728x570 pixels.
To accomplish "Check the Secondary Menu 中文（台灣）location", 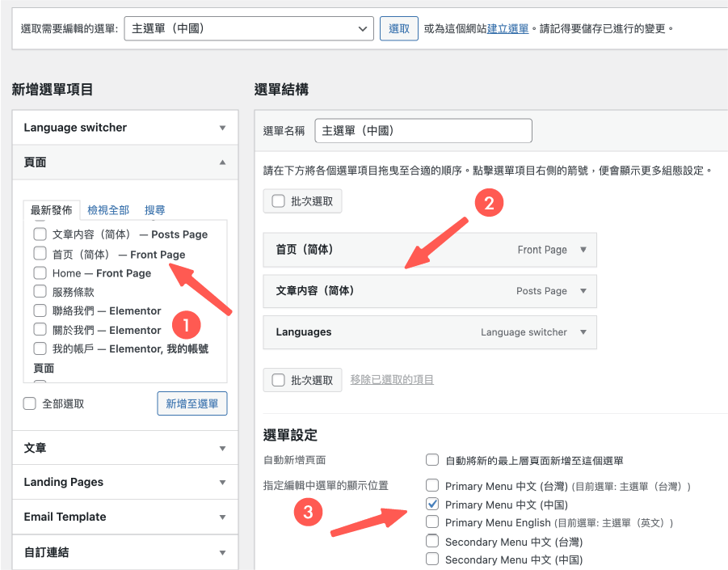I will [434, 541].
